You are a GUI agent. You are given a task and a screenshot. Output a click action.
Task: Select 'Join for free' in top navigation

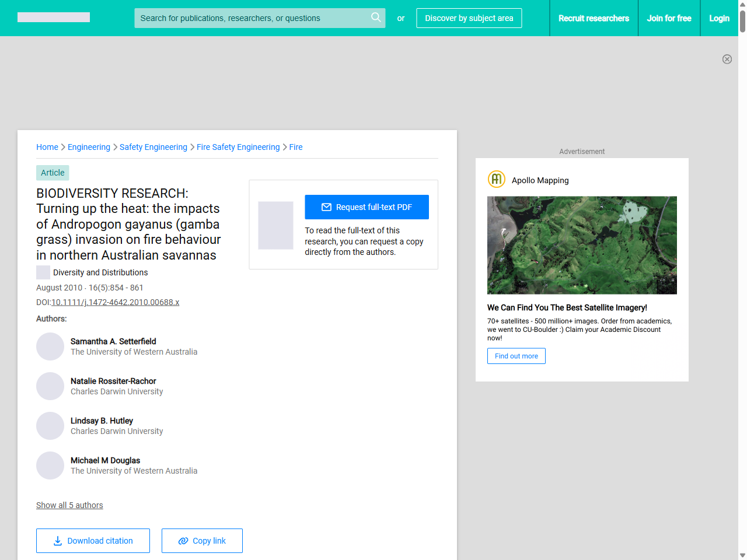tap(669, 18)
